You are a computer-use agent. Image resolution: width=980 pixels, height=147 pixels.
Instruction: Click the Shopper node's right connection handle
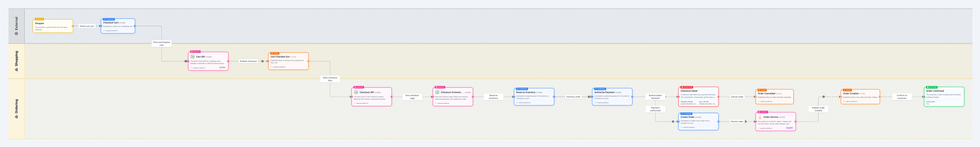coord(73,26)
